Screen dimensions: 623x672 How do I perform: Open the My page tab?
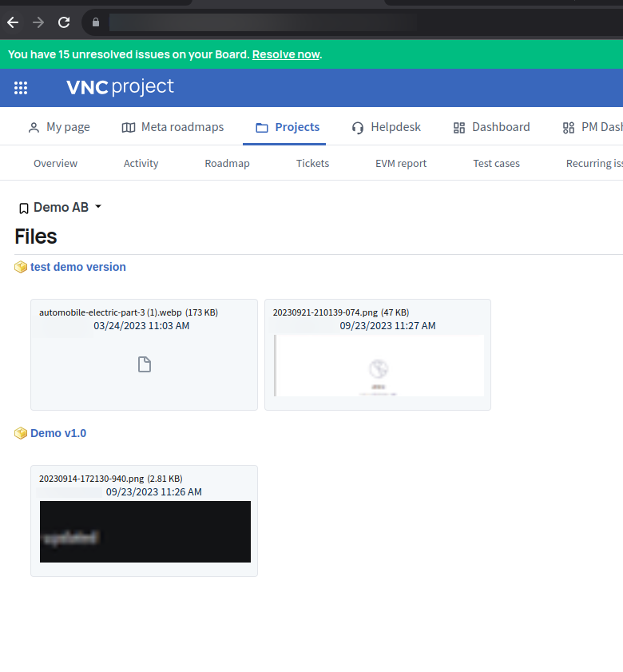pyautogui.click(x=59, y=127)
